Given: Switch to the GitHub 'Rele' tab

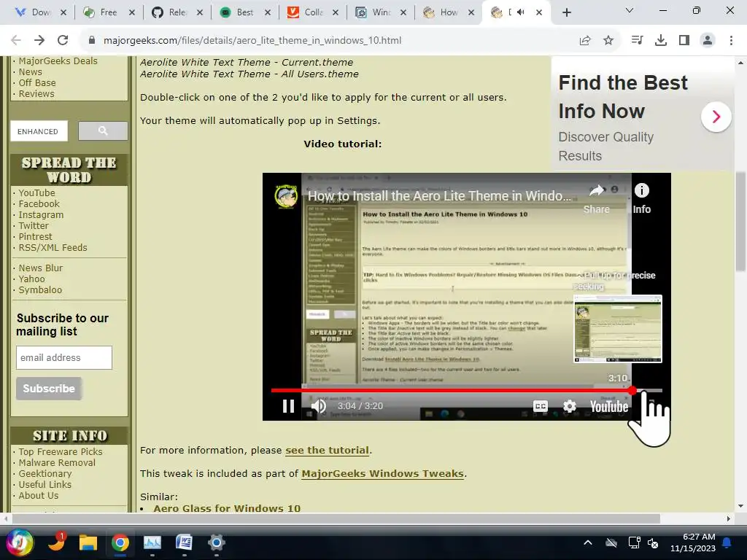Looking at the screenshot, I should point(177,12).
